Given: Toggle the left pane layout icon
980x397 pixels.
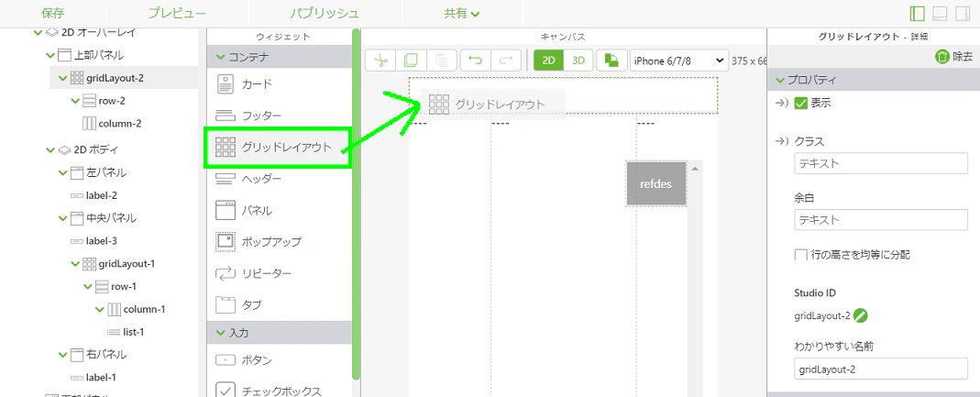Looking at the screenshot, I should tap(918, 14).
